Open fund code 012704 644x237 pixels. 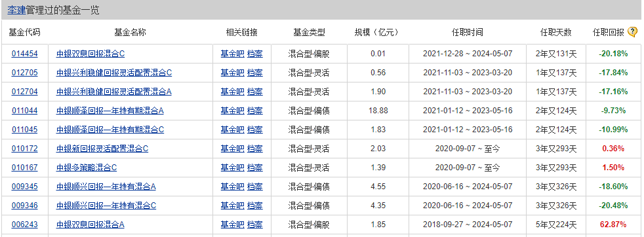25,92
